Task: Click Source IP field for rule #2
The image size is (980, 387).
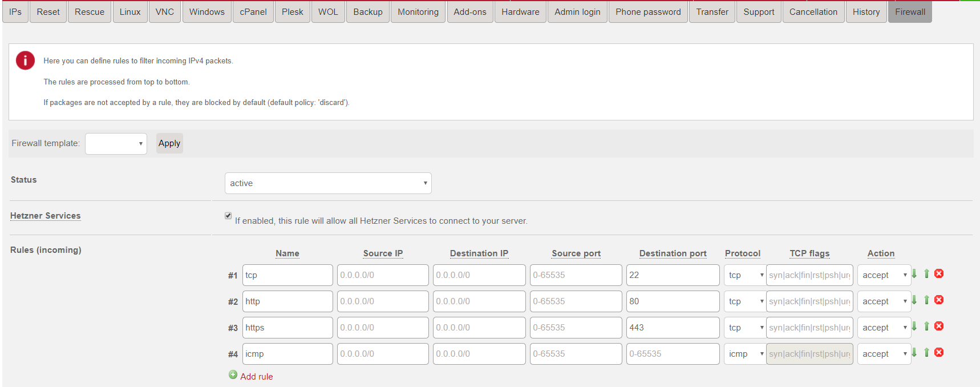Action: coord(383,301)
